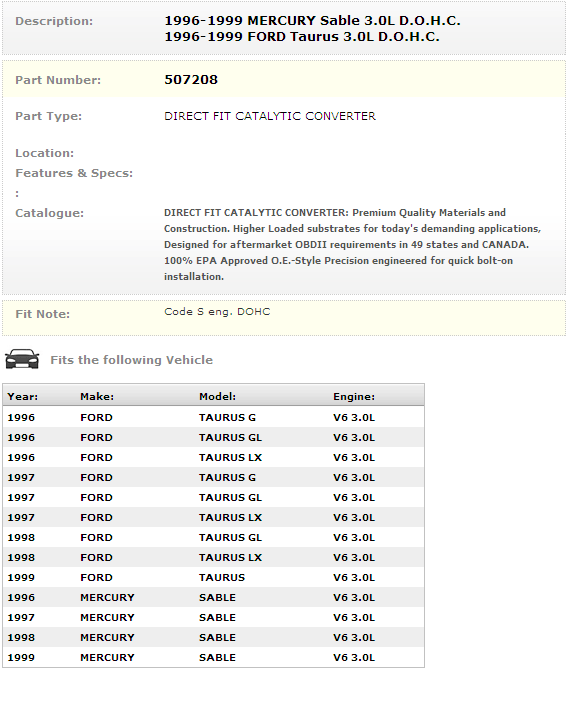Image resolution: width=570 pixels, height=719 pixels.
Task: Click the car icon beside Fits the following Vehicle
Action: coord(22,359)
